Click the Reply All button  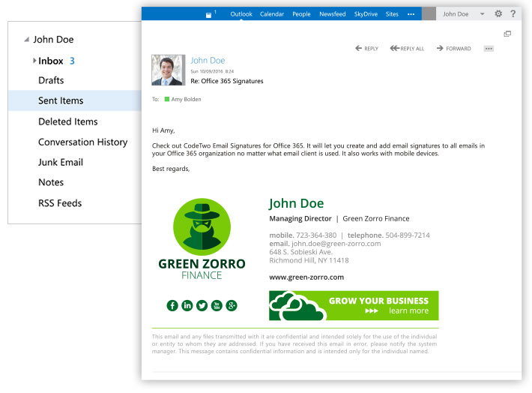(407, 48)
